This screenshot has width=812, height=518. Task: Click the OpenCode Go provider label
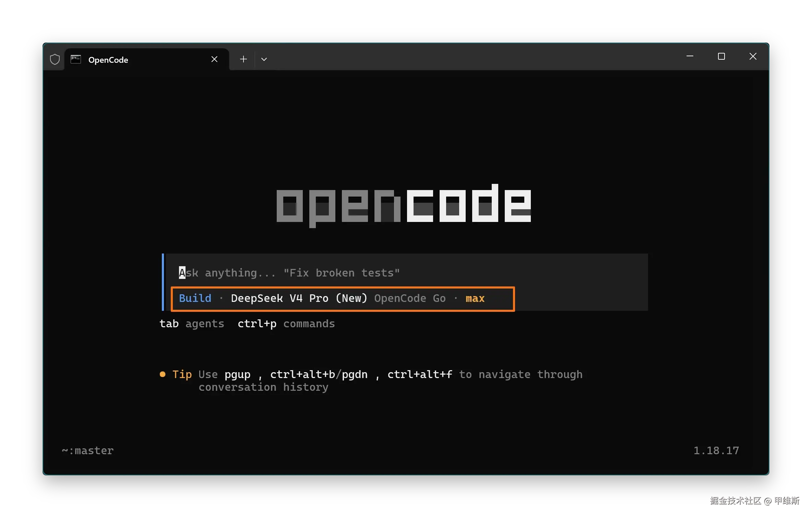[410, 298]
